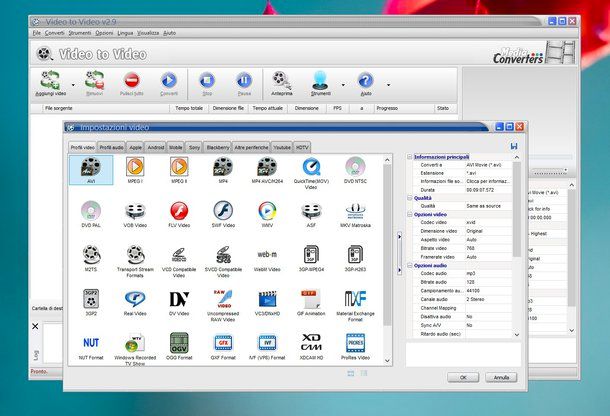
Task: Pick the MKV Matroska format
Action: 355,214
